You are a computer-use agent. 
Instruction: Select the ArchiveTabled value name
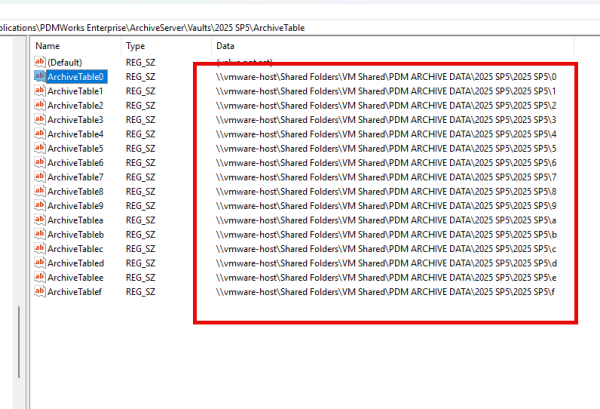click(76, 263)
